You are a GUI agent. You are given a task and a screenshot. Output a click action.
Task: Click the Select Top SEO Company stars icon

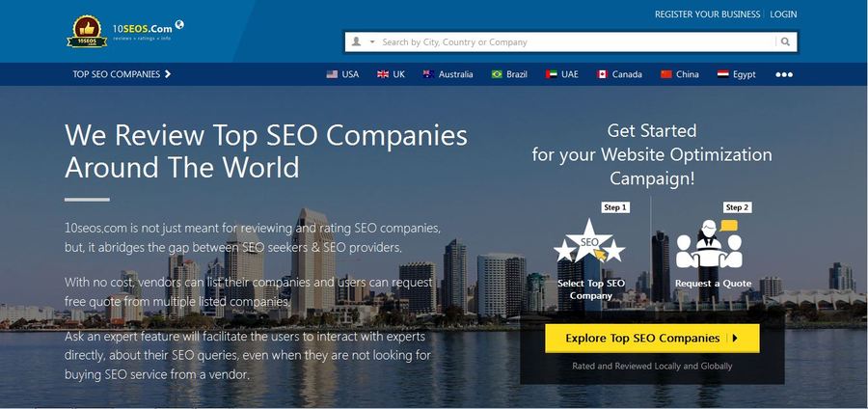(589, 242)
